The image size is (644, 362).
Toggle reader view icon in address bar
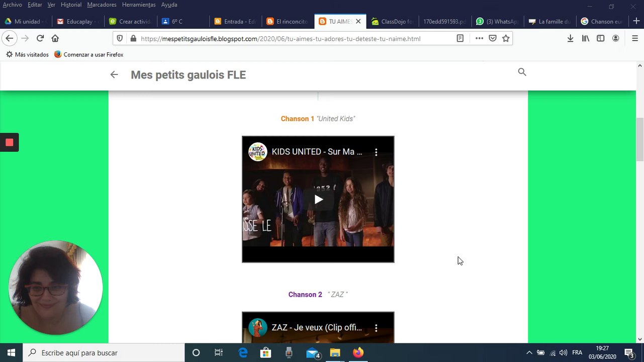tap(460, 38)
